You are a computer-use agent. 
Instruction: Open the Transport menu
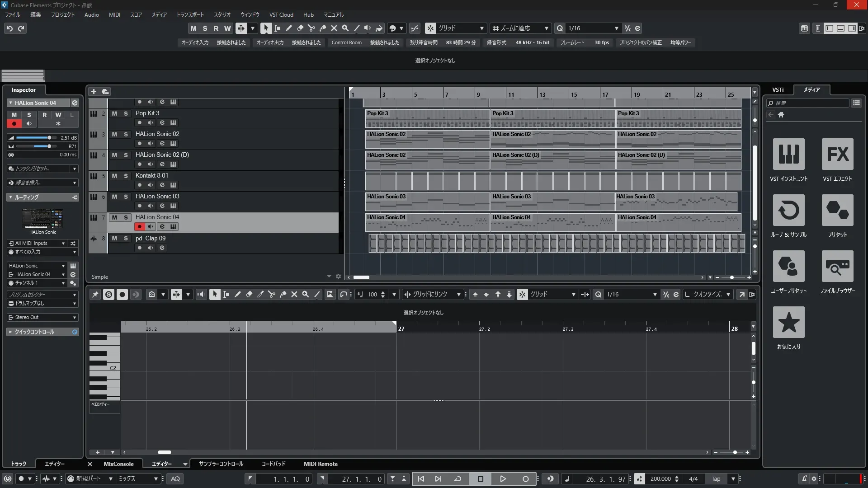pyautogui.click(x=190, y=15)
